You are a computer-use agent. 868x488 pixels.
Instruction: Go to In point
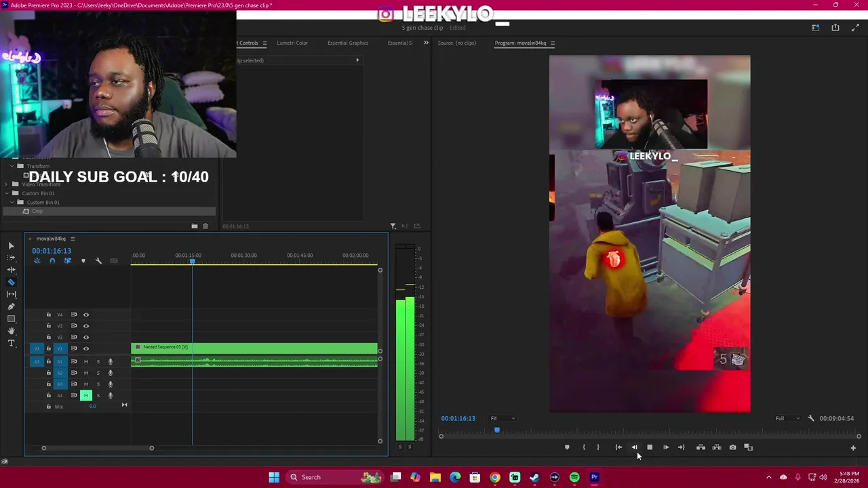pyautogui.click(x=618, y=447)
